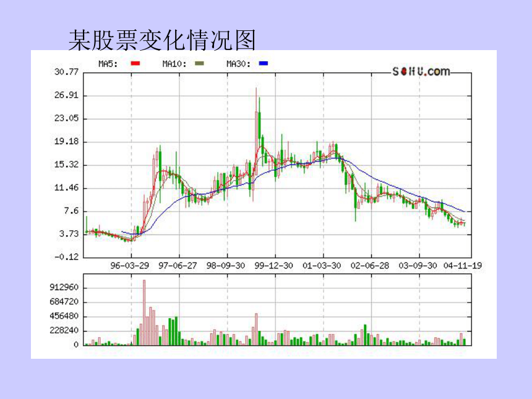Click the 456480 volume axis label

click(64, 316)
